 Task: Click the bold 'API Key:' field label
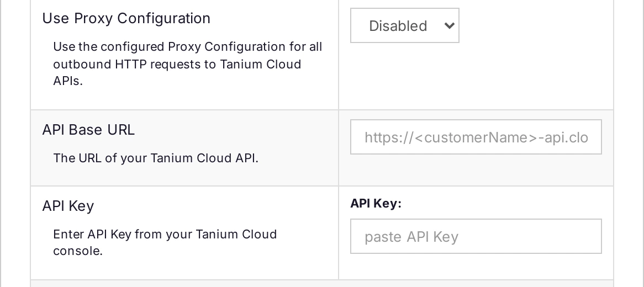point(376,204)
